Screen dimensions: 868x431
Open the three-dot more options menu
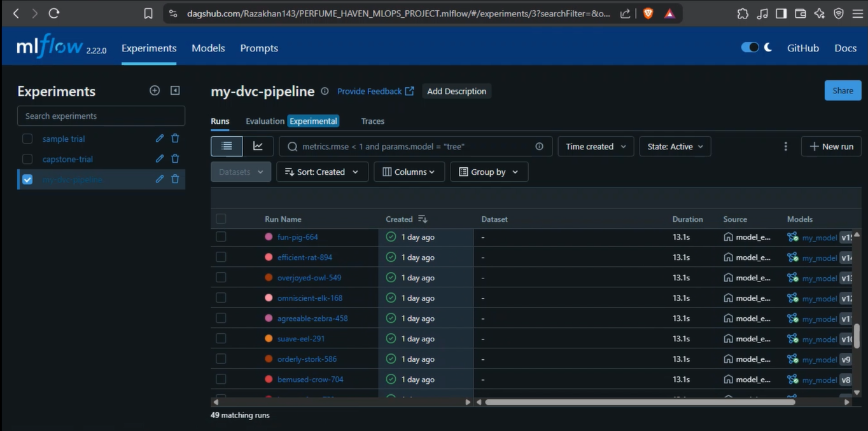pos(785,146)
